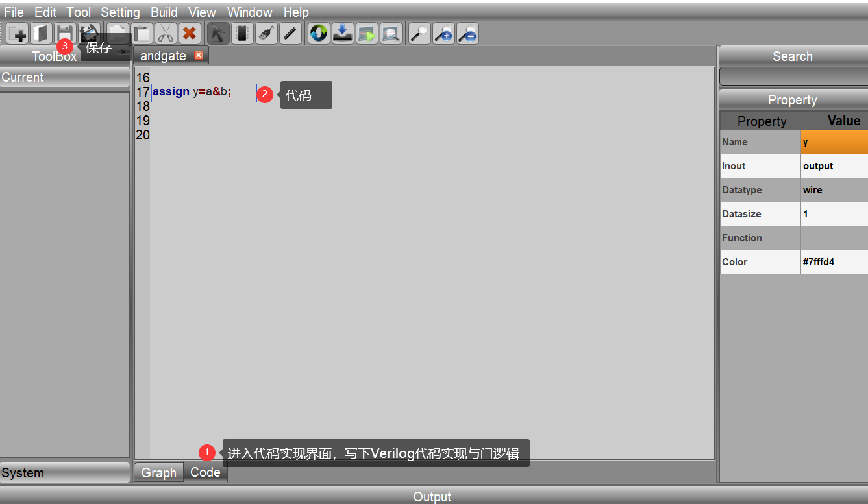Select the wire line tool
Image resolution: width=868 pixels, height=504 pixels.
click(290, 34)
